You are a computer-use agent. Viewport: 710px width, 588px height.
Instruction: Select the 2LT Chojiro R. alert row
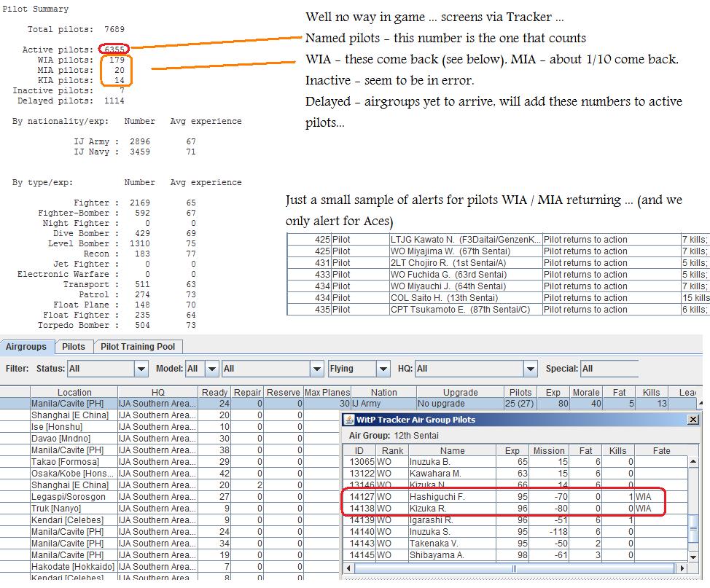coord(498,263)
